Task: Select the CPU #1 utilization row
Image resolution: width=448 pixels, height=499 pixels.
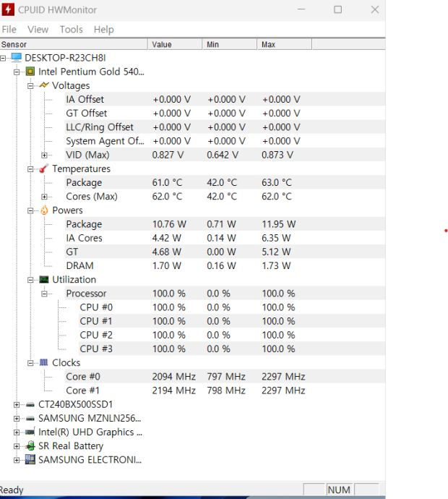Action: pos(232,321)
